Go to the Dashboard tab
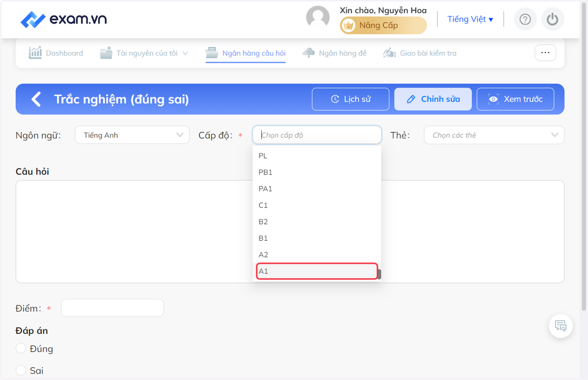This screenshot has width=588, height=380. [56, 53]
